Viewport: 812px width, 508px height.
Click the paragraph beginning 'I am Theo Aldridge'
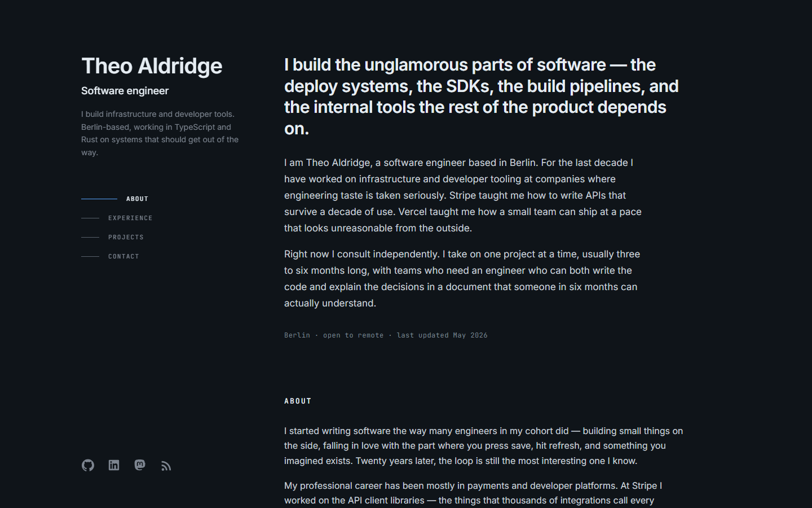pos(463,195)
